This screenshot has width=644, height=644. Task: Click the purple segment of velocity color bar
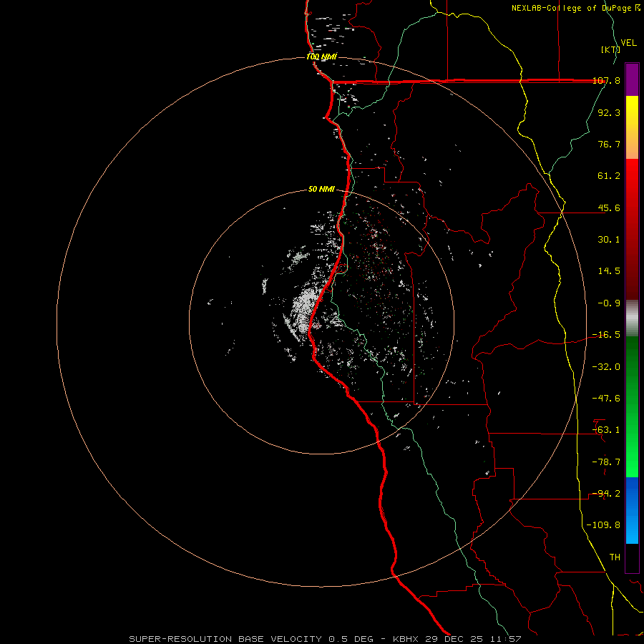(632, 79)
